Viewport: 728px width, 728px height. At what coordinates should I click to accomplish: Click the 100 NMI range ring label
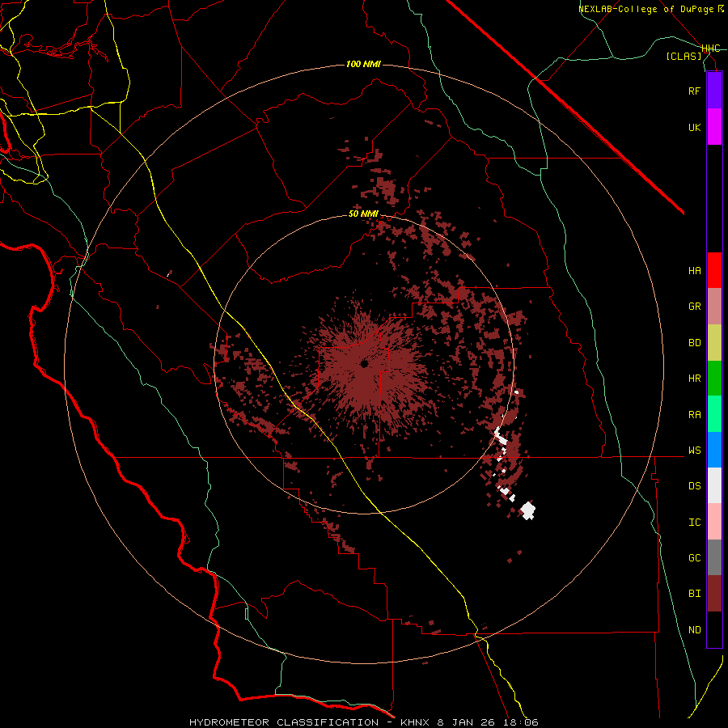(x=363, y=64)
